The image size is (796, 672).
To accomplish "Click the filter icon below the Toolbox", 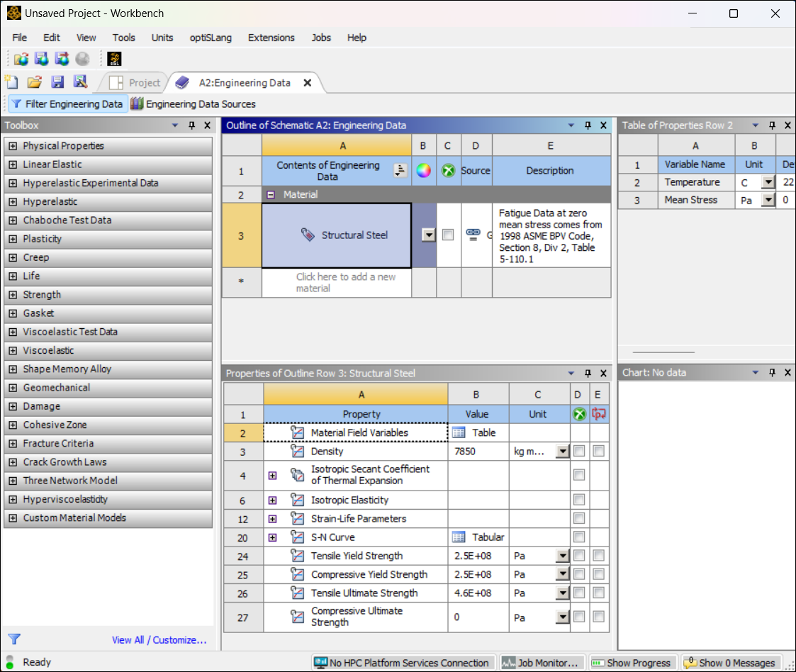I will coord(14,639).
